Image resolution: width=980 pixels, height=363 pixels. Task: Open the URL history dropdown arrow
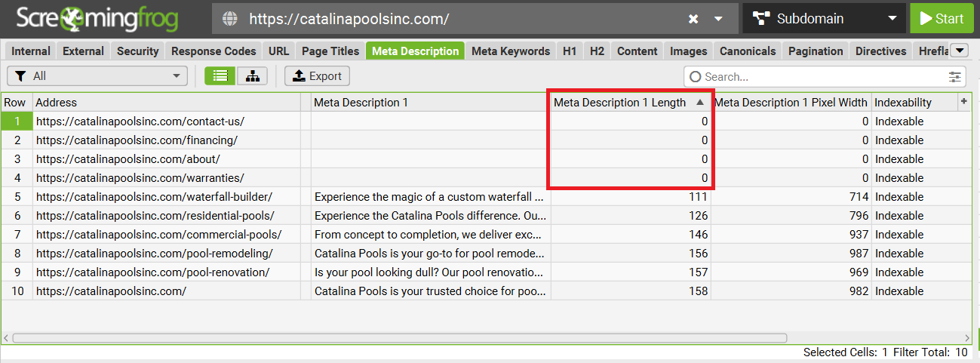click(x=719, y=19)
